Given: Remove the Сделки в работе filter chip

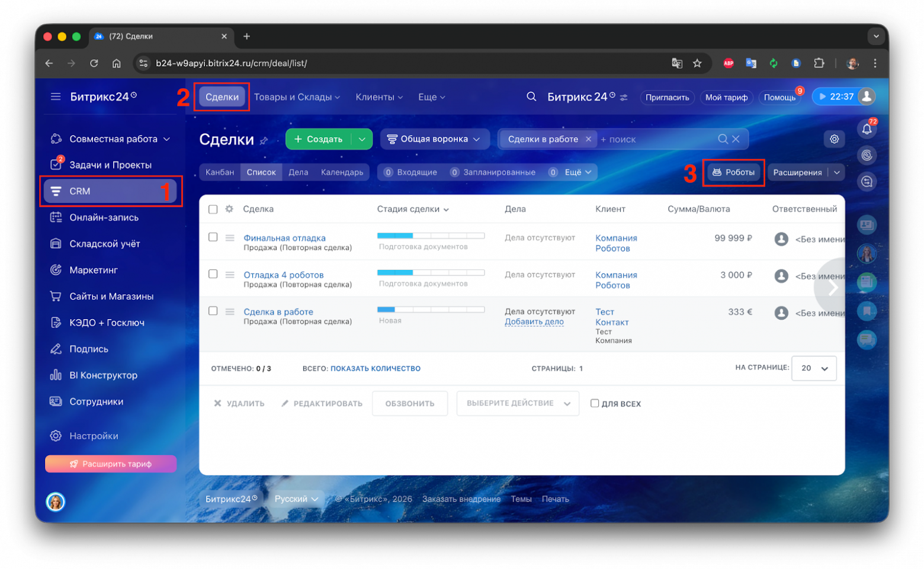Looking at the screenshot, I should pos(588,139).
